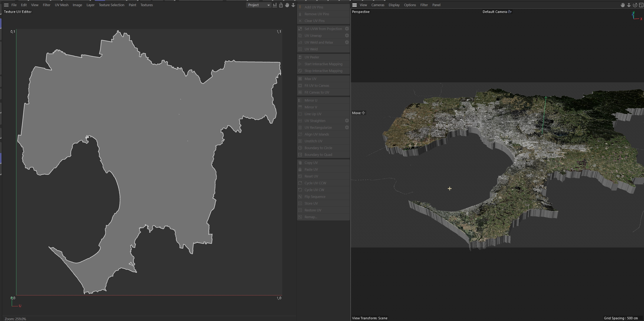Open the Project dropdown
Viewport: 644px width, 321px height.
coord(258,5)
